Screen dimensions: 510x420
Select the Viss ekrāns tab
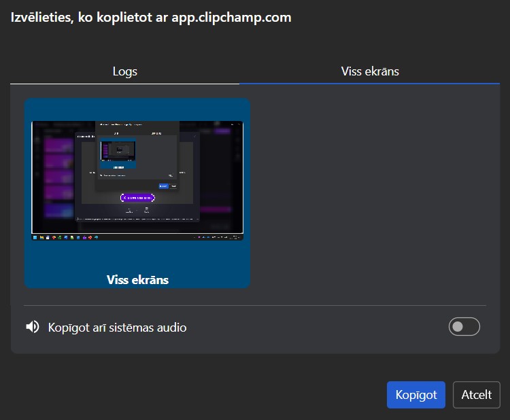point(369,71)
